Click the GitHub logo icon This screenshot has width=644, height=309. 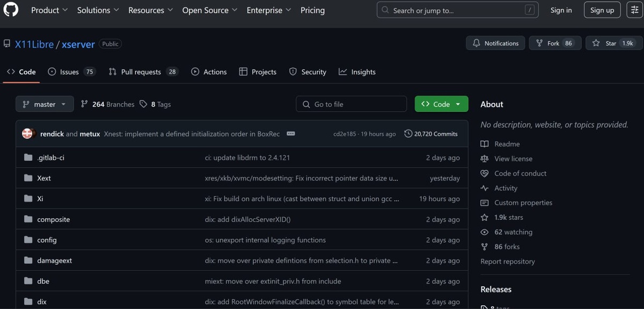[x=11, y=10]
